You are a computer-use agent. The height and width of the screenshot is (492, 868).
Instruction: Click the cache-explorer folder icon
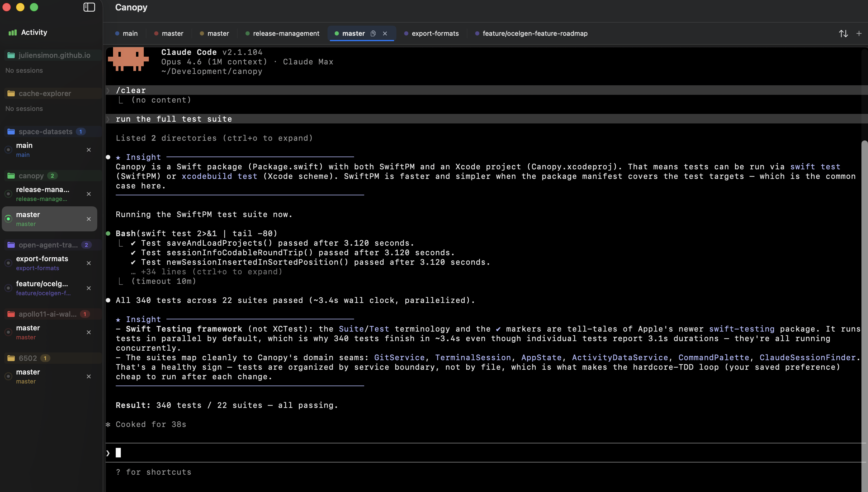(x=11, y=93)
